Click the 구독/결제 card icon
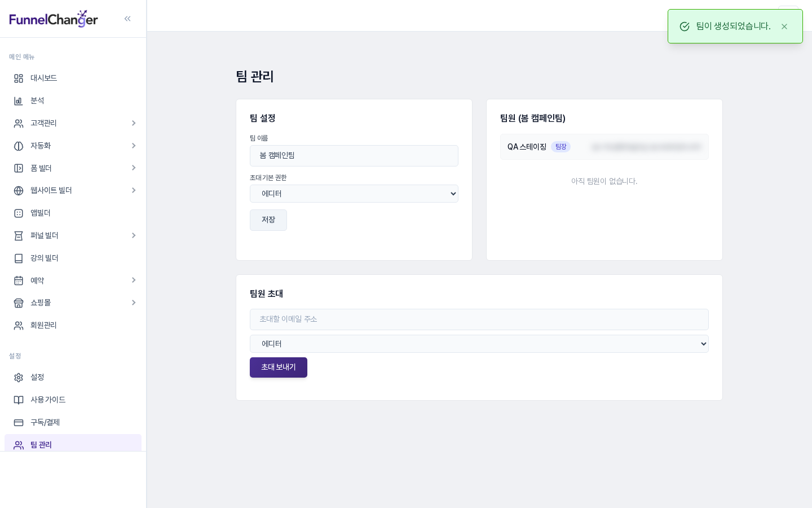The height and width of the screenshot is (508, 812). (19, 423)
